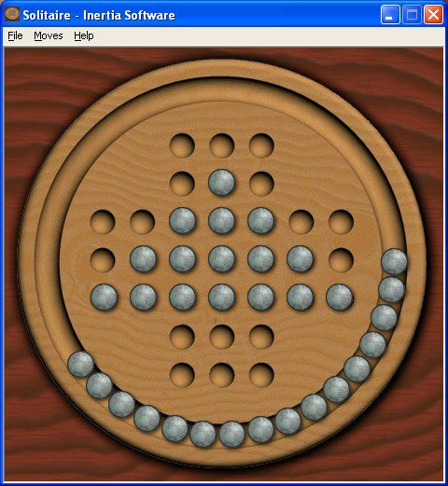This screenshot has width=448, height=486.
Task: Click the empty hole right of the second-row marble
Action: tap(261, 184)
